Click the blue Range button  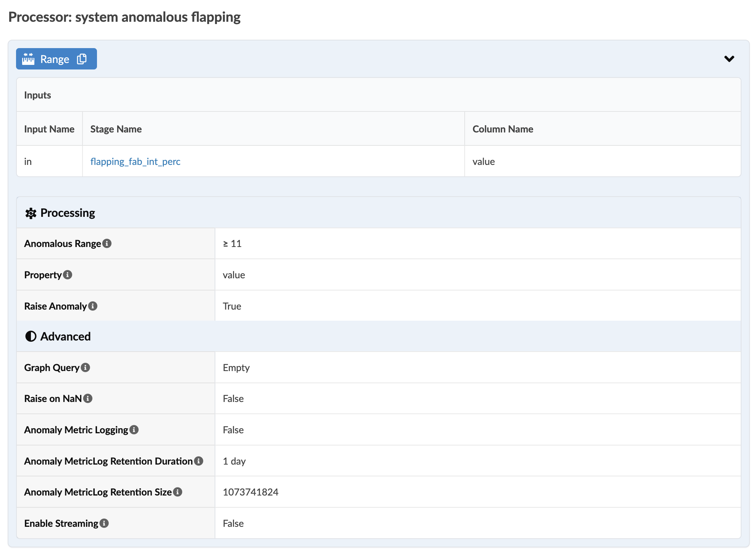55,59
